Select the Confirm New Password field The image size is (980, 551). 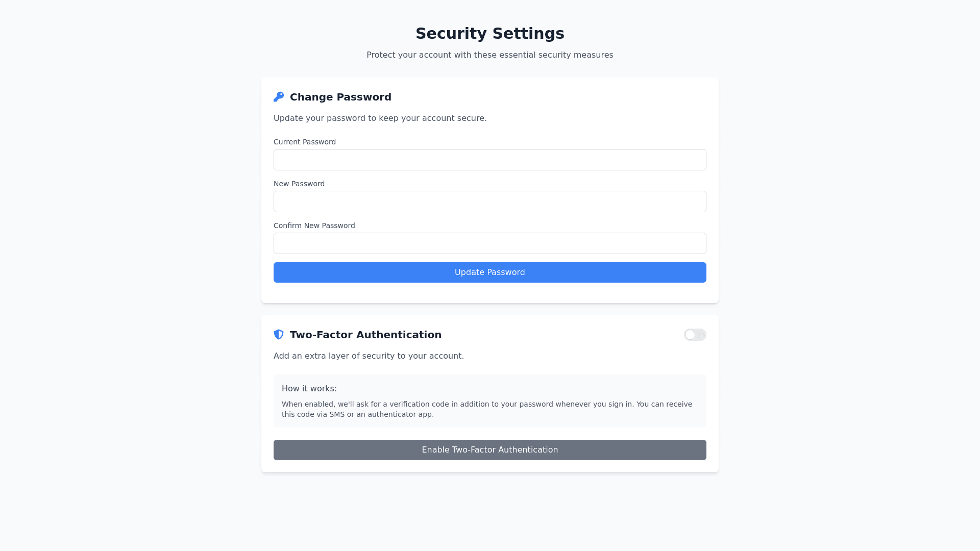[x=489, y=243]
